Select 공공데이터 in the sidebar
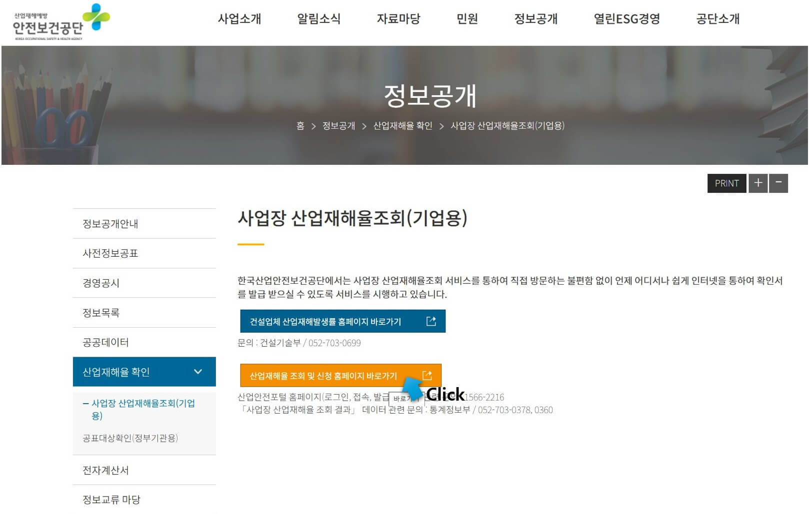This screenshot has height=514, width=812. [106, 343]
